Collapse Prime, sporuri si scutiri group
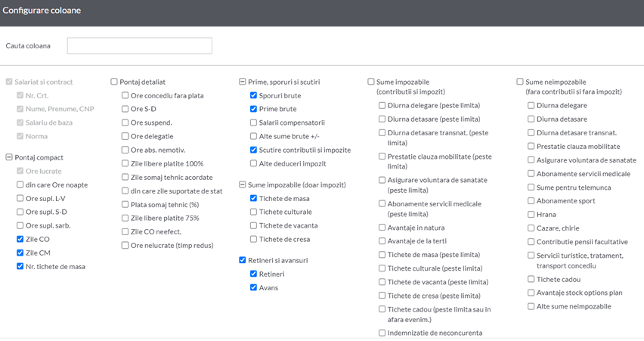This screenshot has height=341, width=644. tap(243, 82)
